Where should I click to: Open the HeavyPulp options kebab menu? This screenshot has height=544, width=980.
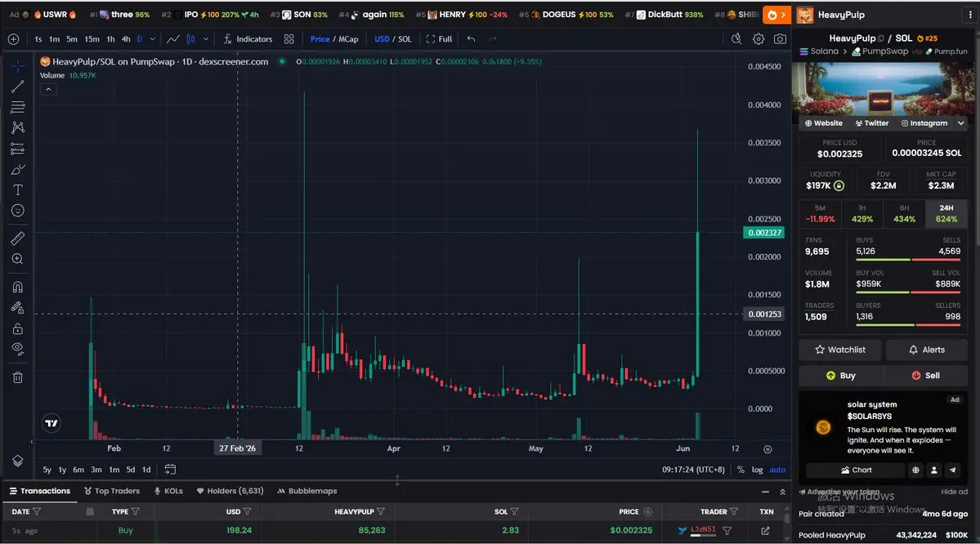click(x=970, y=15)
